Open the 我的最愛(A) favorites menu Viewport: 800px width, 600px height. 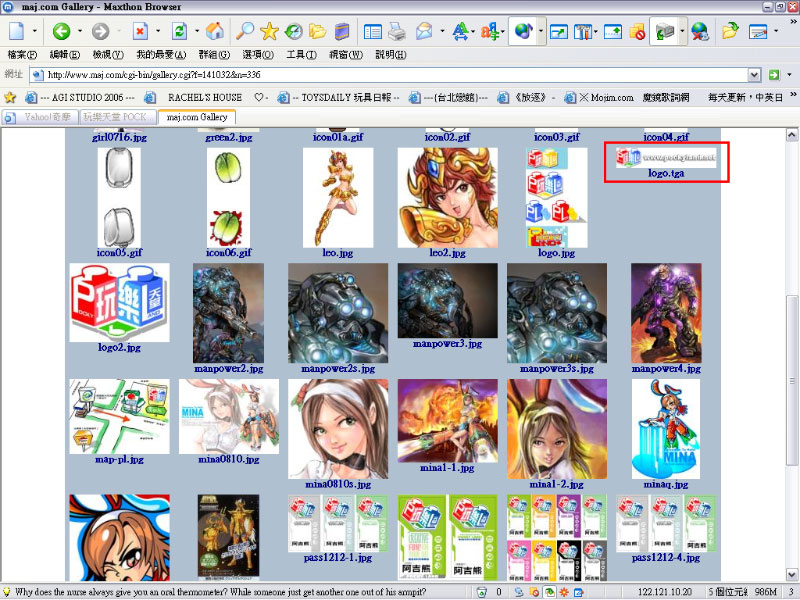[x=160, y=54]
